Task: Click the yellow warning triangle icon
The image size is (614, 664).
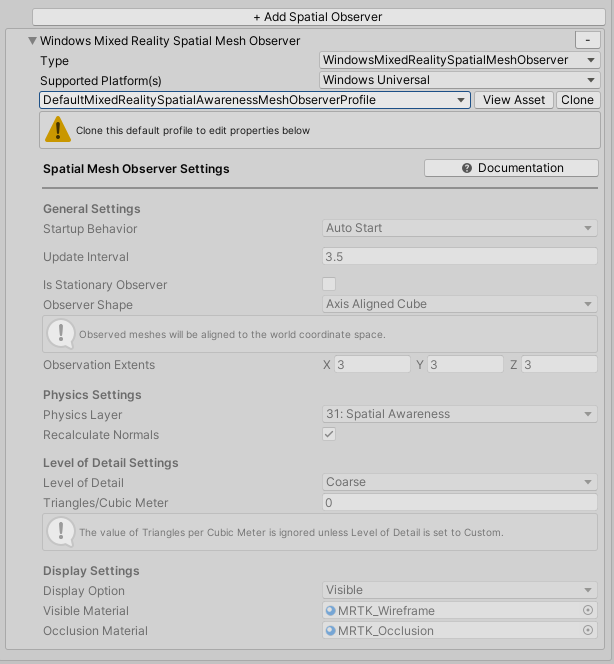Action: tap(61, 130)
